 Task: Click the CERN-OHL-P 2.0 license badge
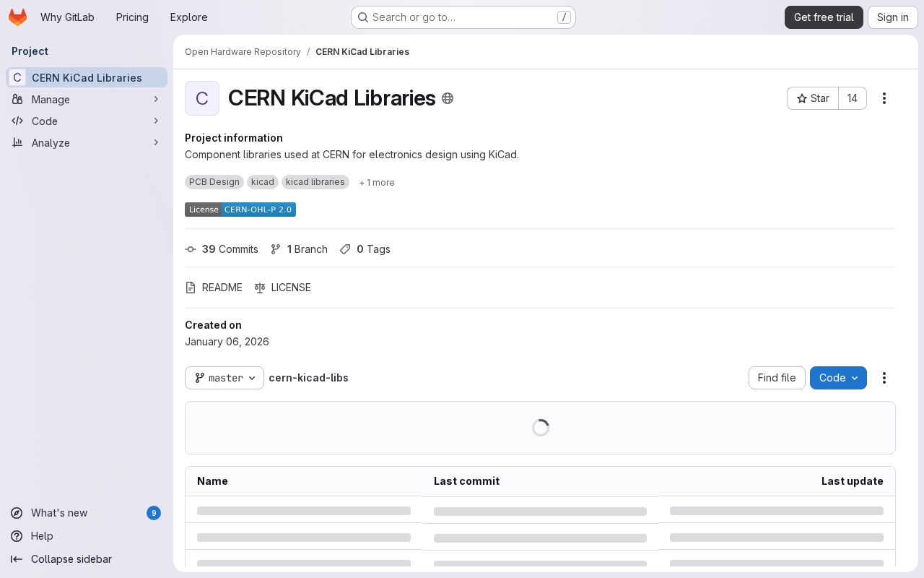pyautogui.click(x=240, y=210)
